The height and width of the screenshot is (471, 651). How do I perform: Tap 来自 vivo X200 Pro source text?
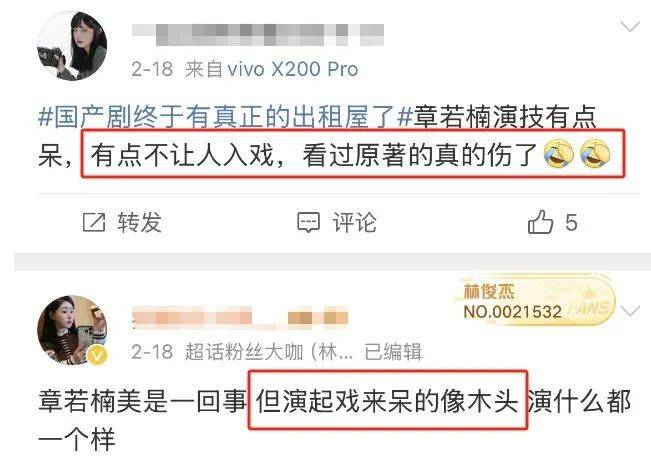click(272, 69)
